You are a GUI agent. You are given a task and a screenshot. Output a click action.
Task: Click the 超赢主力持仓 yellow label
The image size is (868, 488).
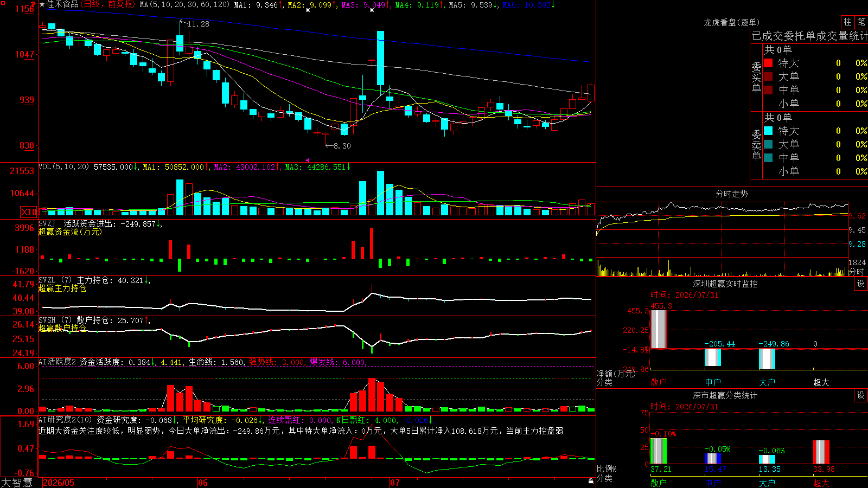click(62, 288)
